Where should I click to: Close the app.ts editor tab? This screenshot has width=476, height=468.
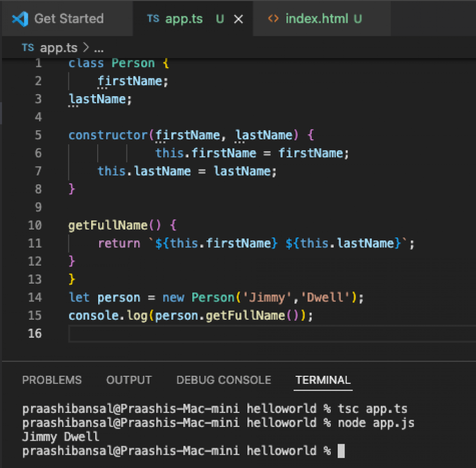[x=238, y=19]
